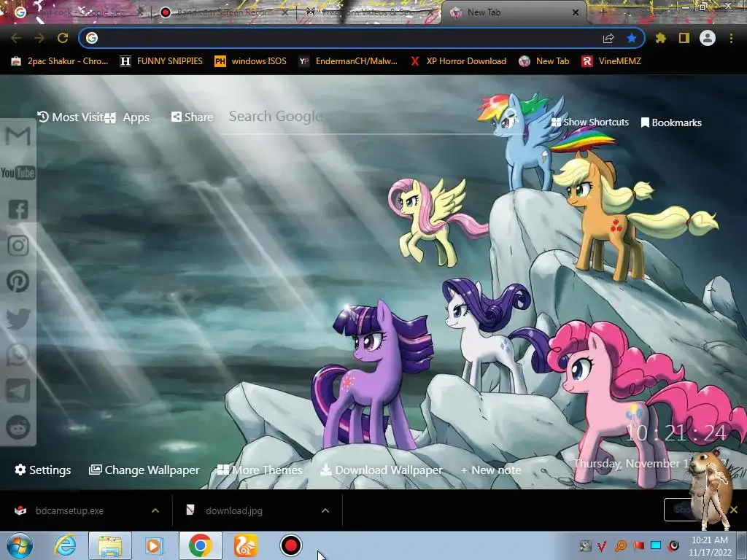The height and width of the screenshot is (560, 747).
Task: Bookmark this tab with star icon
Action: [632, 38]
